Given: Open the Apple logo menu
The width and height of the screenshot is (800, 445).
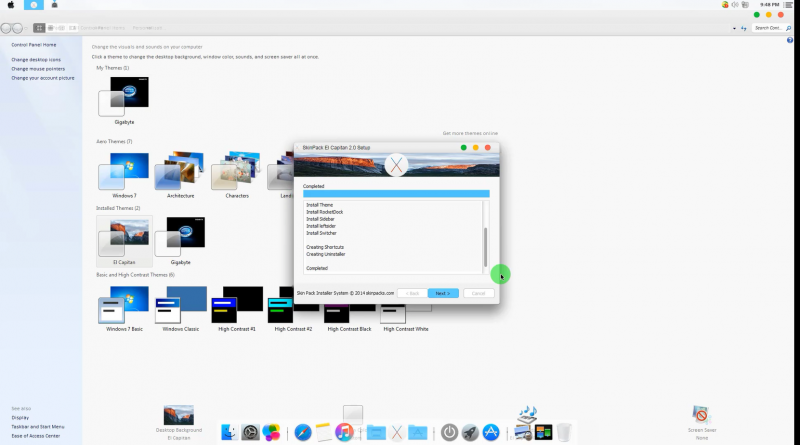Looking at the screenshot, I should click(x=11, y=5).
